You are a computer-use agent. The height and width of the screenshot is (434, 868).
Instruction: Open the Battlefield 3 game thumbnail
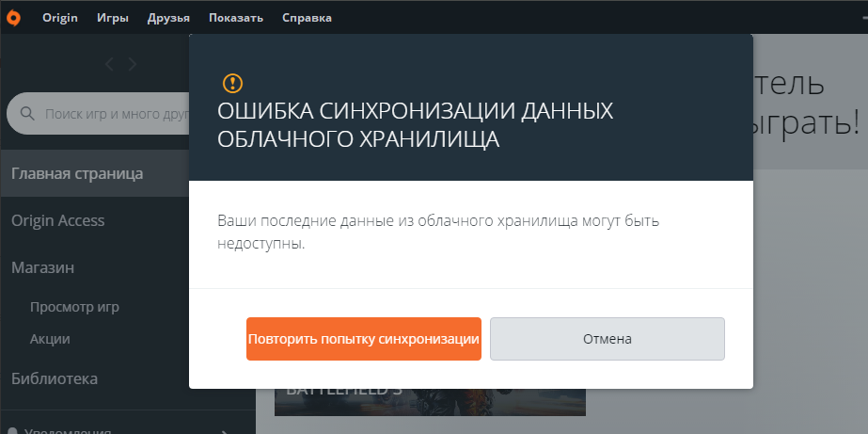(x=429, y=401)
